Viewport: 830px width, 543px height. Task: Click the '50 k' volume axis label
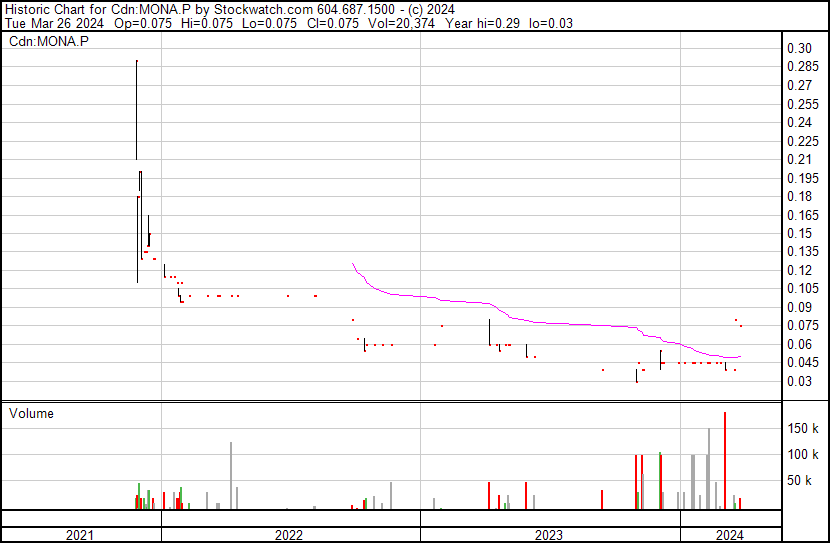pos(799,480)
